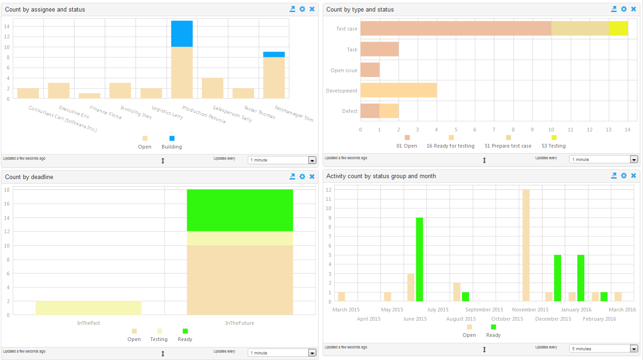Open settings gear for Count by deadline widget
Viewport: 644px width, 360px height.
tap(302, 177)
